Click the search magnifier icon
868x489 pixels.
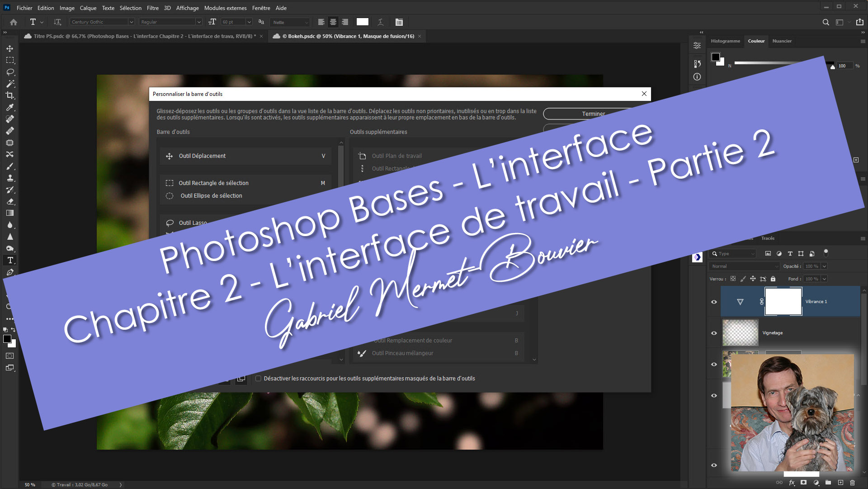(x=826, y=22)
